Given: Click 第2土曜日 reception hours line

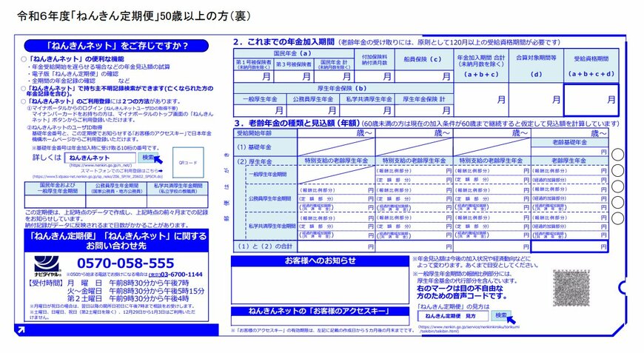Looking at the screenshot, I should tap(128, 298).
